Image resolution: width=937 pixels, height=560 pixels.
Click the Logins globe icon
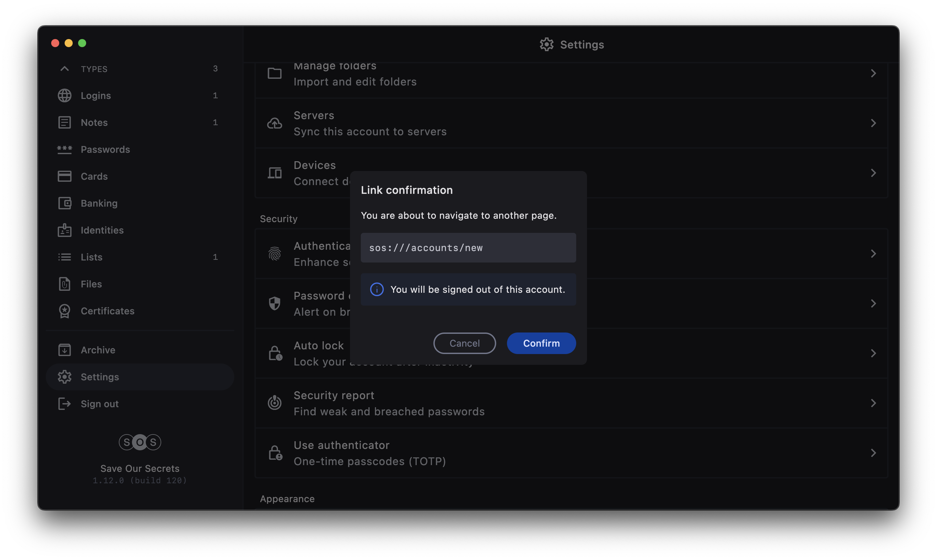(x=65, y=96)
